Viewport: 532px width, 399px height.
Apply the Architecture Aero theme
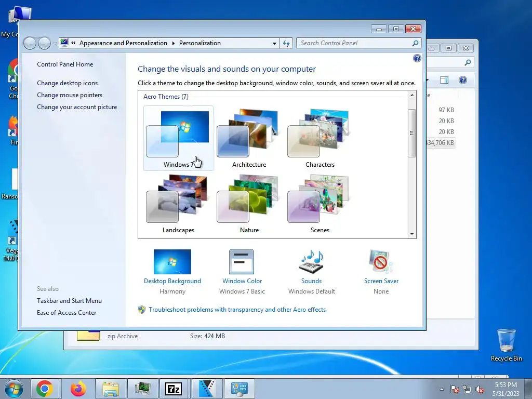pos(249,138)
